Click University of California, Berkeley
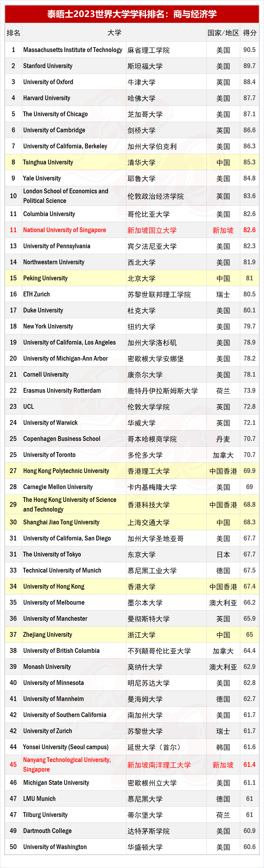Image resolution: width=264 pixels, height=868 pixels. click(x=65, y=146)
